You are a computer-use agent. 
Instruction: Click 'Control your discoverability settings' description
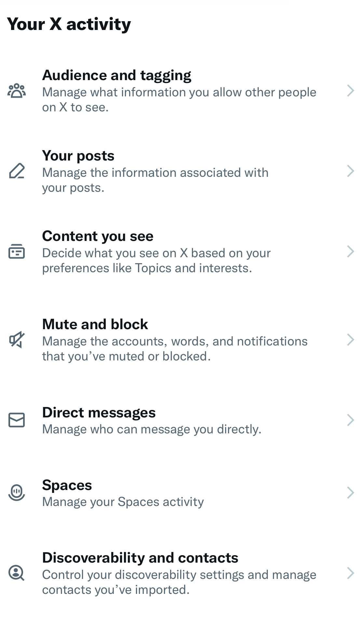[x=179, y=575]
